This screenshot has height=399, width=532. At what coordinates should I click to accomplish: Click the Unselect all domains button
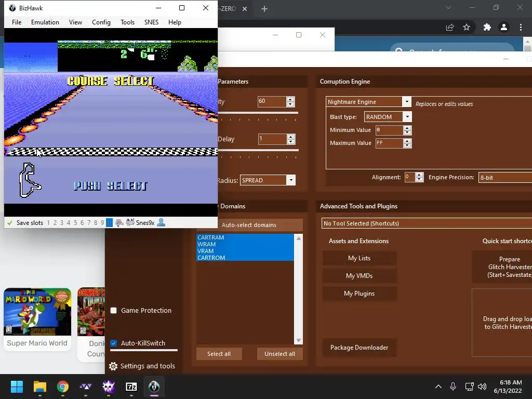(280, 354)
